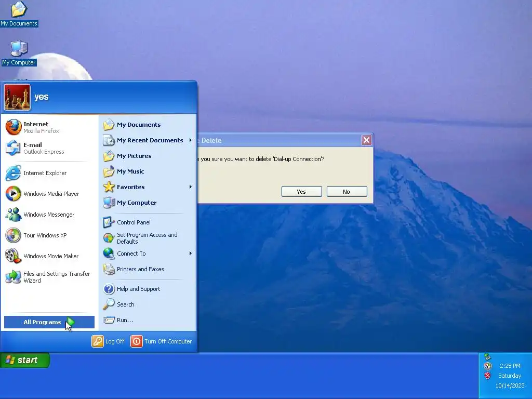Screen dimensions: 532x399
Task: Expand the Connect To submenu arrow
Action: click(190, 254)
